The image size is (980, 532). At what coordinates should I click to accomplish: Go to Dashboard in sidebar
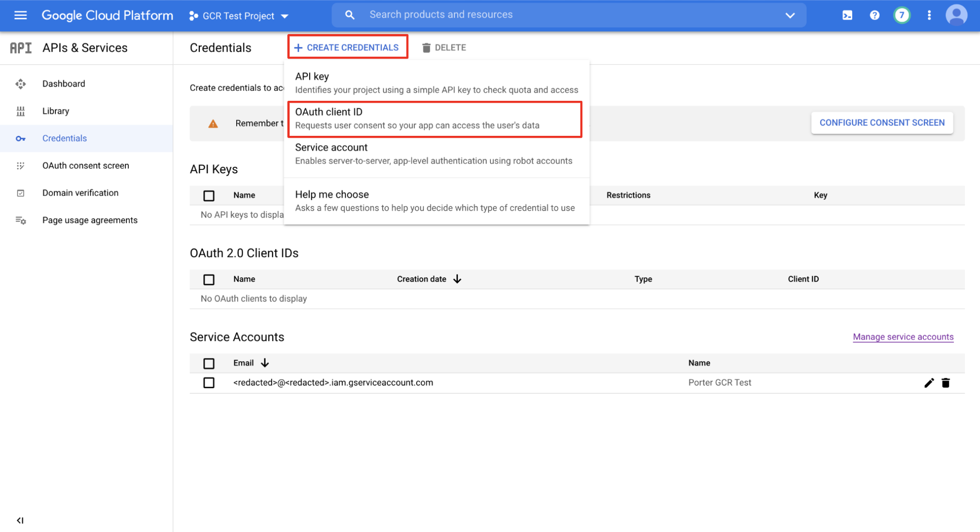[63, 84]
